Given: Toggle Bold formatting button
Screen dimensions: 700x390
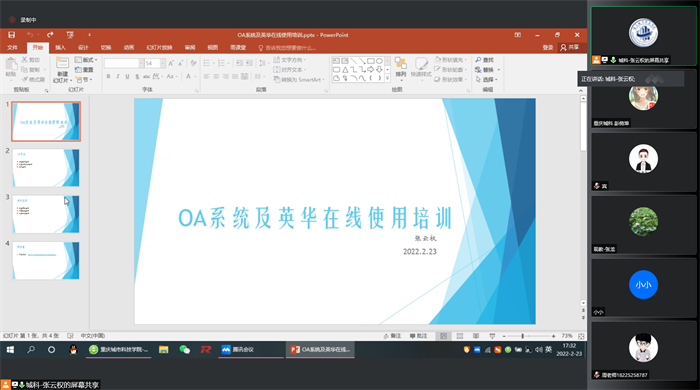Looking at the screenshot, I should pyautogui.click(x=108, y=77).
